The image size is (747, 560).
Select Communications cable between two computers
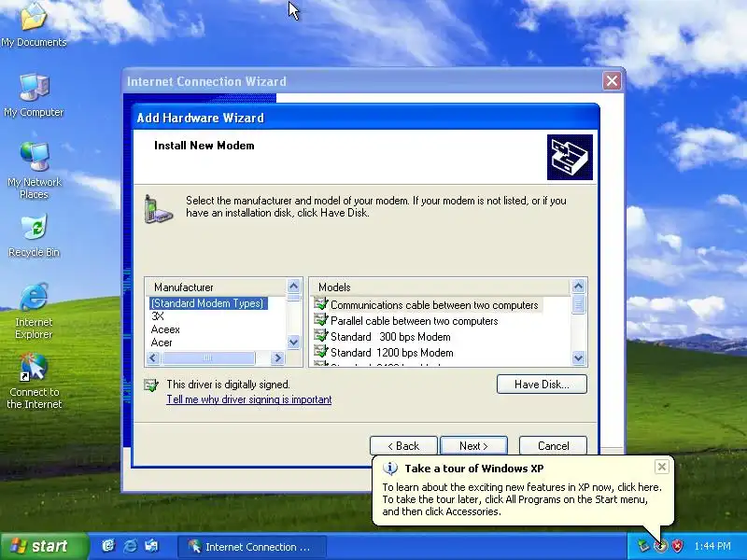434,305
